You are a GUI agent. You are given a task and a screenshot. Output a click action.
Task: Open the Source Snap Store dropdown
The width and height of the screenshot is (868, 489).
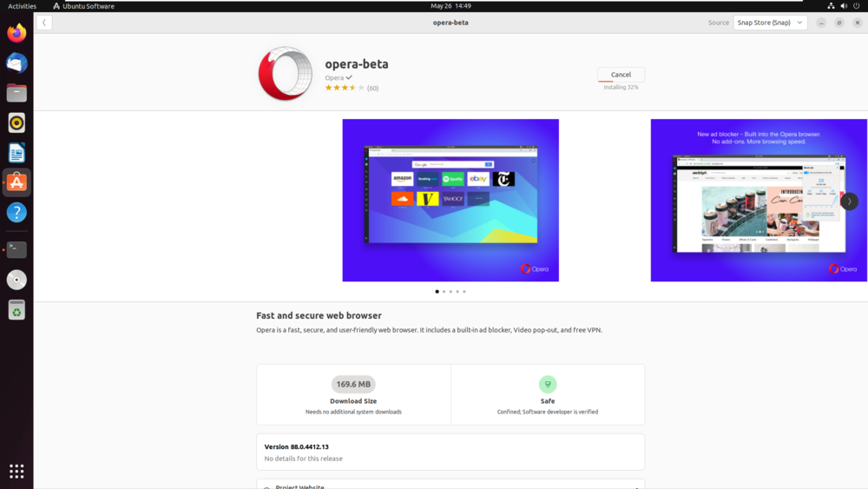tap(770, 23)
